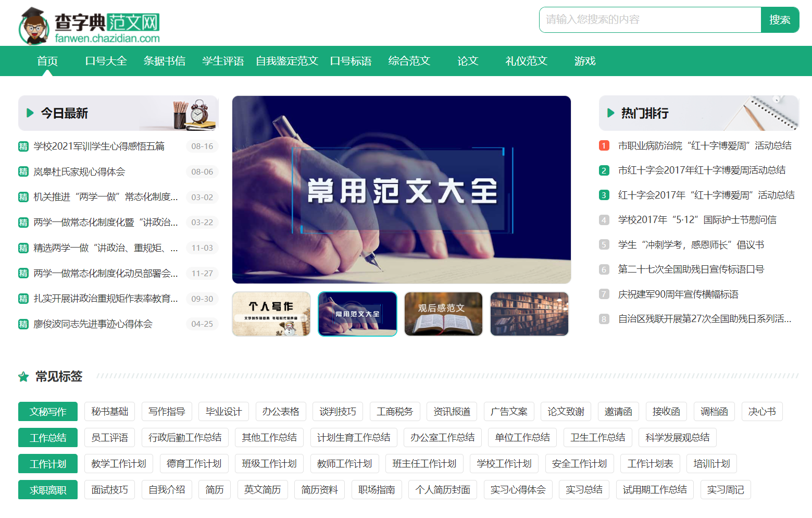Click the gray rank 8 badge
The height and width of the screenshot is (518, 812).
604,319
